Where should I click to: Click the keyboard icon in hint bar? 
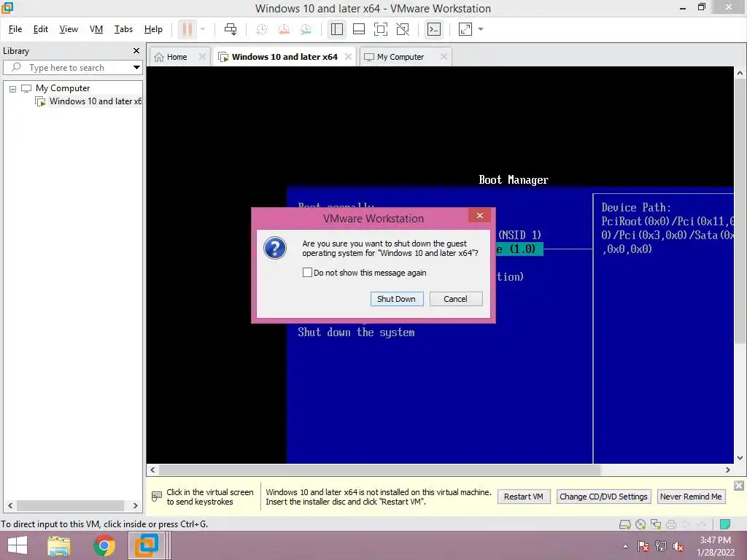[157, 497]
